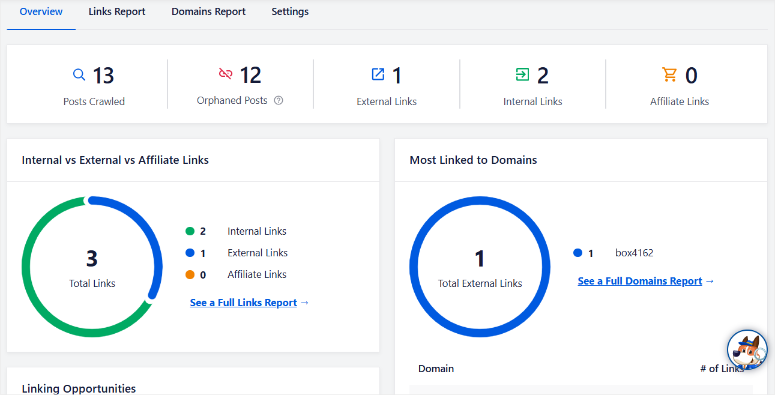This screenshot has width=775, height=395.
Task: Click the External Links stat label
Action: pos(387,101)
